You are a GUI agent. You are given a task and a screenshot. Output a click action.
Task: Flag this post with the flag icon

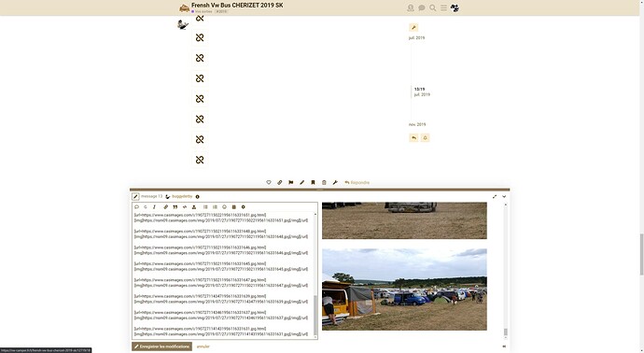click(x=291, y=182)
